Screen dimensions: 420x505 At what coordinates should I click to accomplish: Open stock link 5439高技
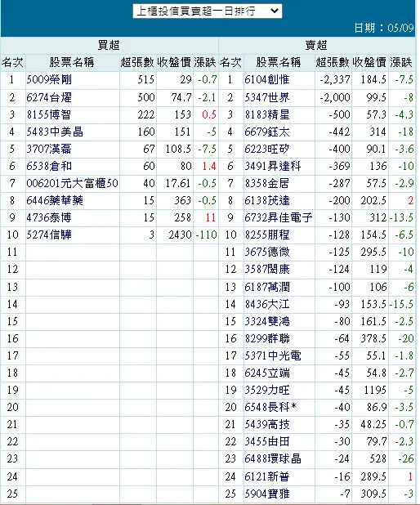coord(267,424)
